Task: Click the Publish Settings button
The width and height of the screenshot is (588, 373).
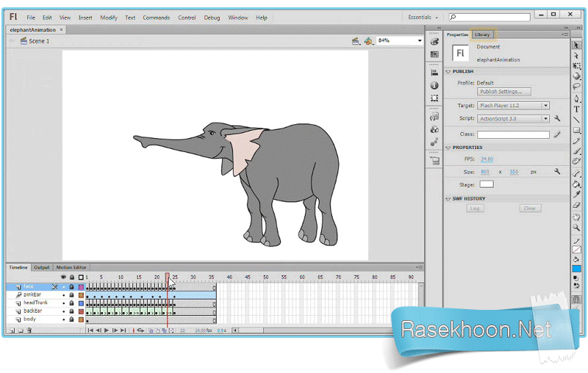Action: pos(504,92)
